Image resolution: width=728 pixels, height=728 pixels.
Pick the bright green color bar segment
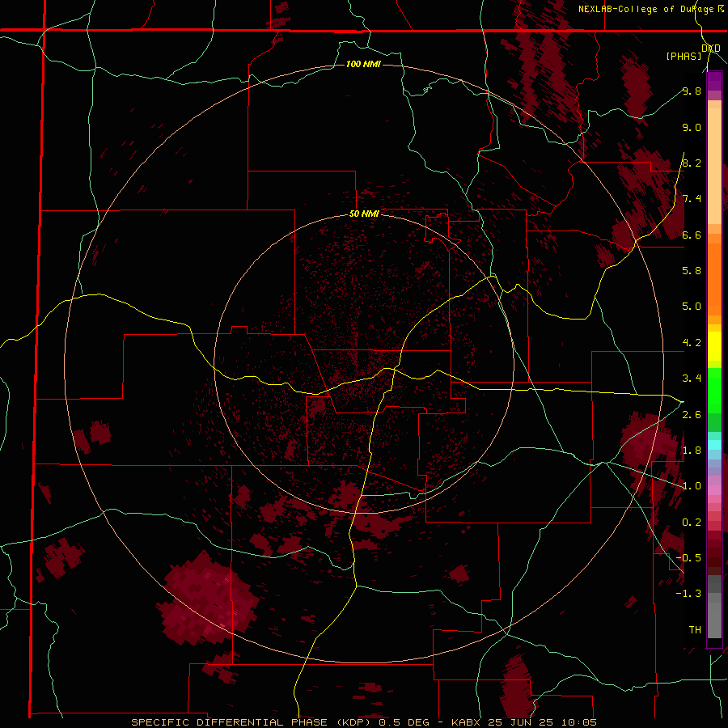click(714, 391)
